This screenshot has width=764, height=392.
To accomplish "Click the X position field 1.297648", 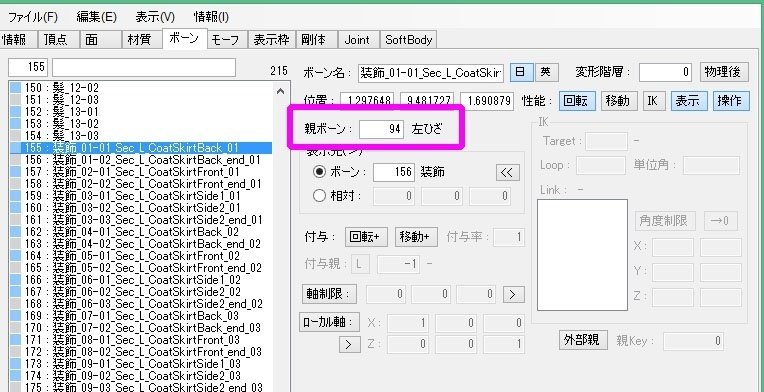I will 366,101.
